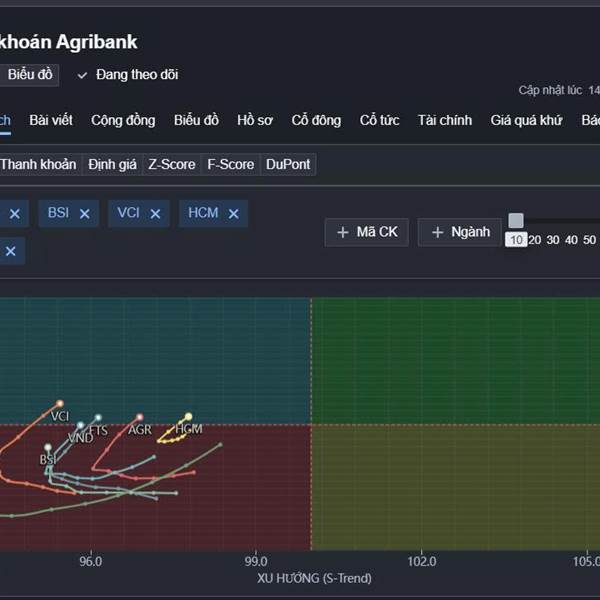Image resolution: width=600 pixels, height=600 pixels.
Task: Click the 99.0 axis tick label
Action: [x=256, y=561]
